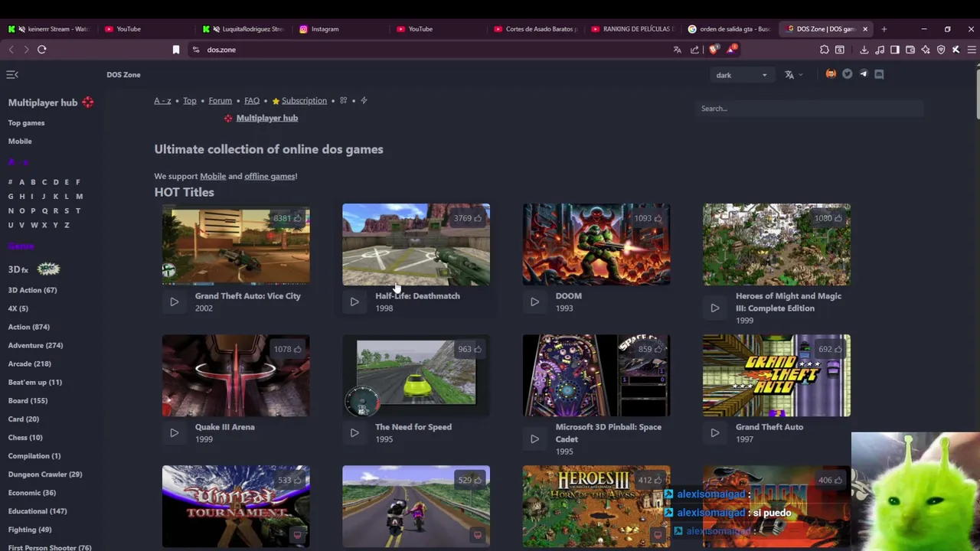Open browser extensions puzzle icon
980x551 pixels.
825,50
